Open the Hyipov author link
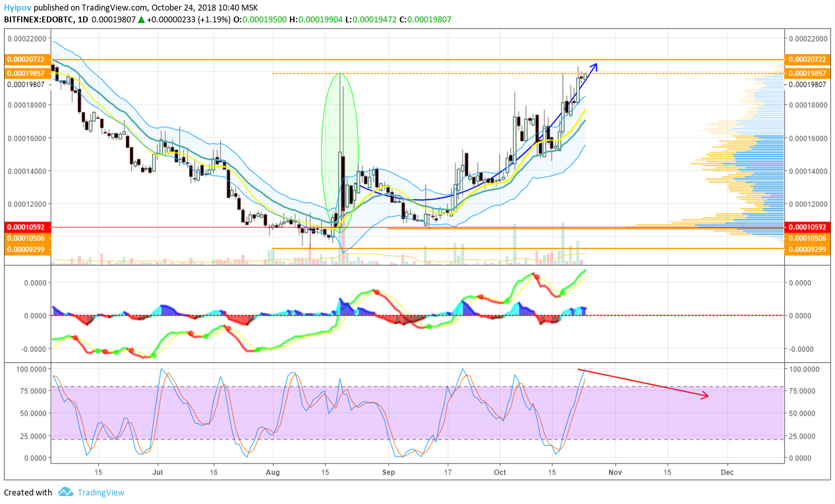Screen dimensions: 835x504 [x=17, y=7]
